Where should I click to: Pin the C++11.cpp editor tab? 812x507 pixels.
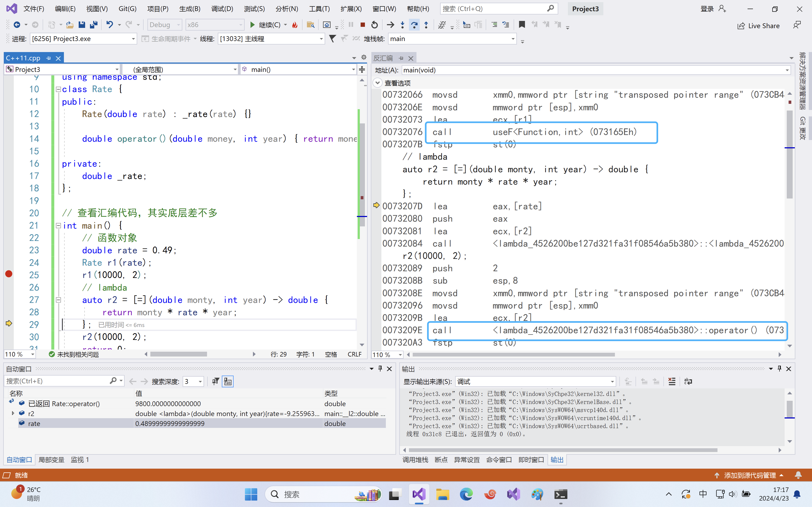(x=48, y=58)
